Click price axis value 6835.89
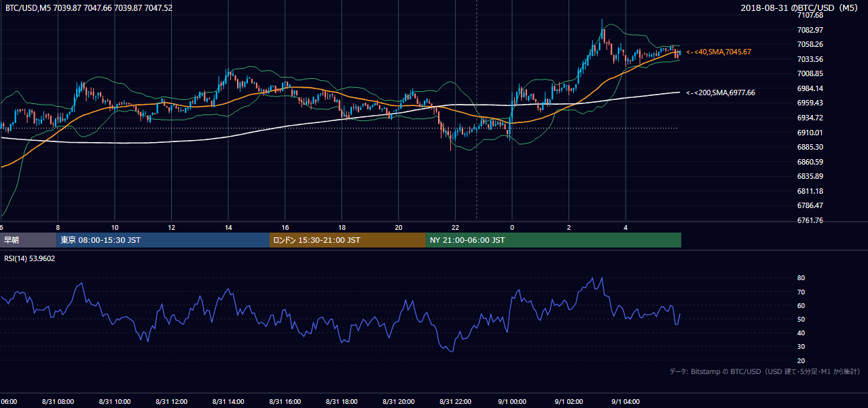The image size is (868, 408). [x=811, y=176]
